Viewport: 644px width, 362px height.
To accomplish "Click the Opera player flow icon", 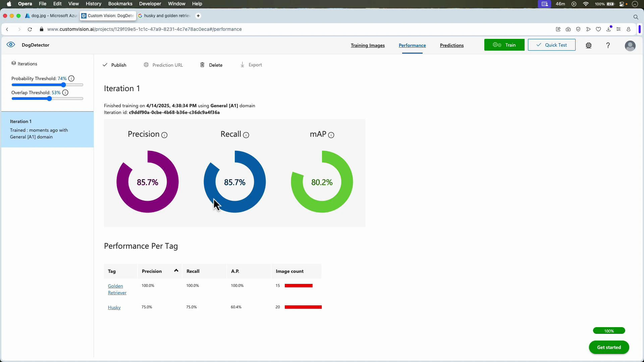I will (588, 29).
